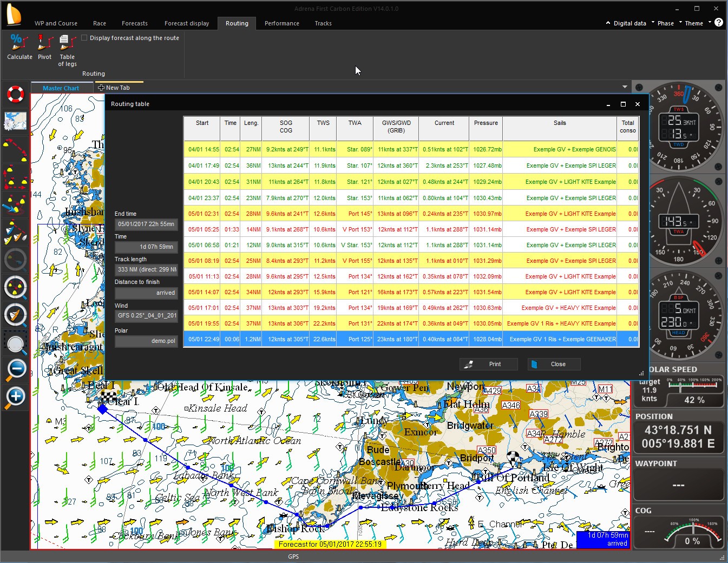The width and height of the screenshot is (728, 563).
Task: Click the Track length field
Action: click(146, 269)
